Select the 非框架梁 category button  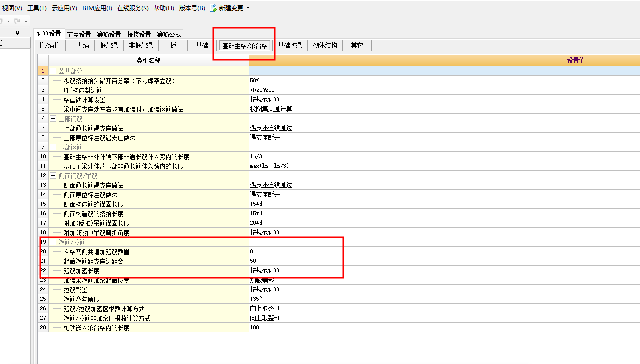[141, 45]
